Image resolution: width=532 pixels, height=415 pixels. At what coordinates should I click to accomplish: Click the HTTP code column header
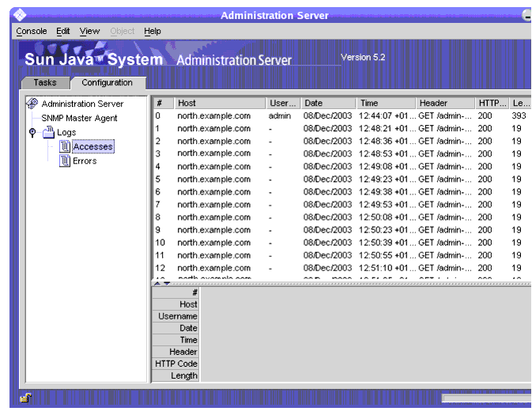pos(492,103)
